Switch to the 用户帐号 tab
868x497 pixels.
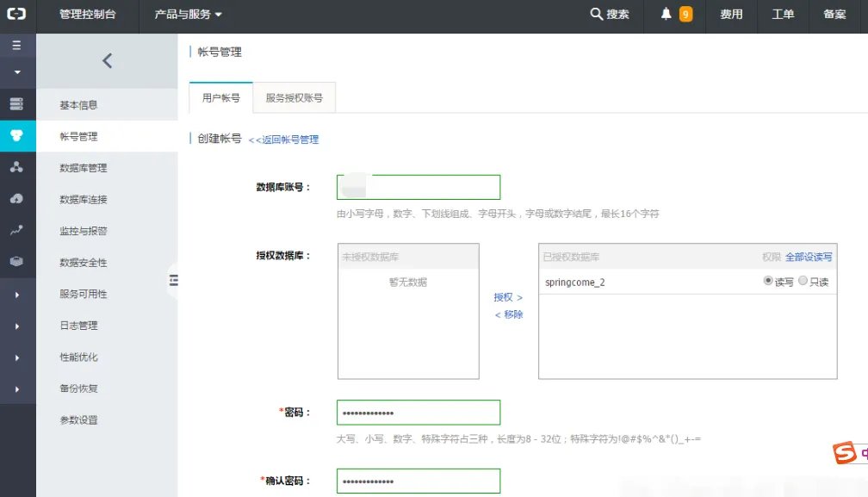coord(220,98)
